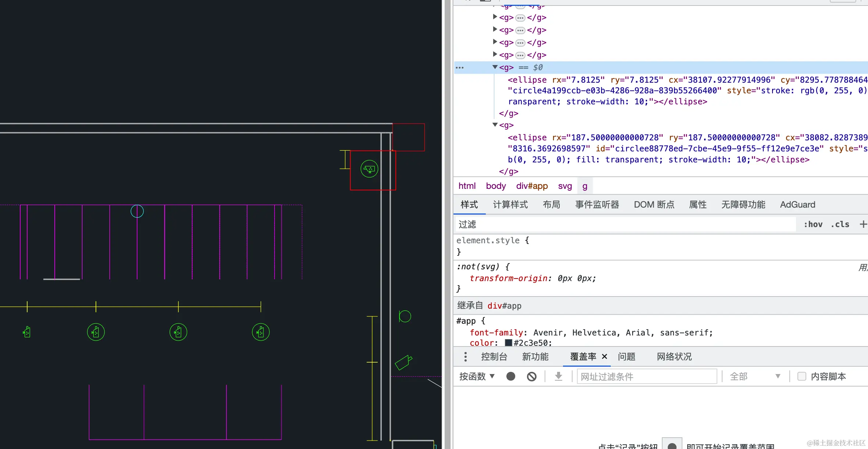Image resolution: width=868 pixels, height=449 pixels.
Task: Click the #2c3e50 color swatch
Action: tap(509, 343)
